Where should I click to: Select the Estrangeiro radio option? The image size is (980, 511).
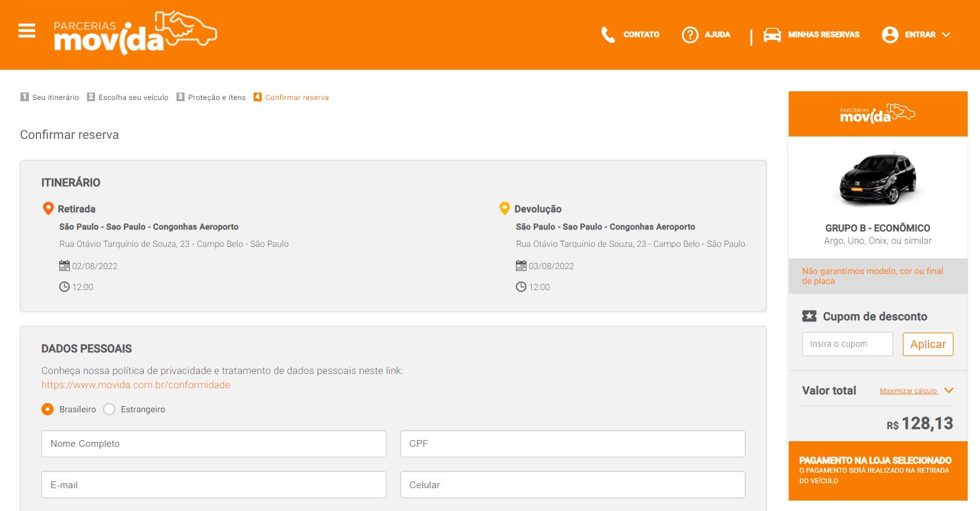click(x=109, y=409)
